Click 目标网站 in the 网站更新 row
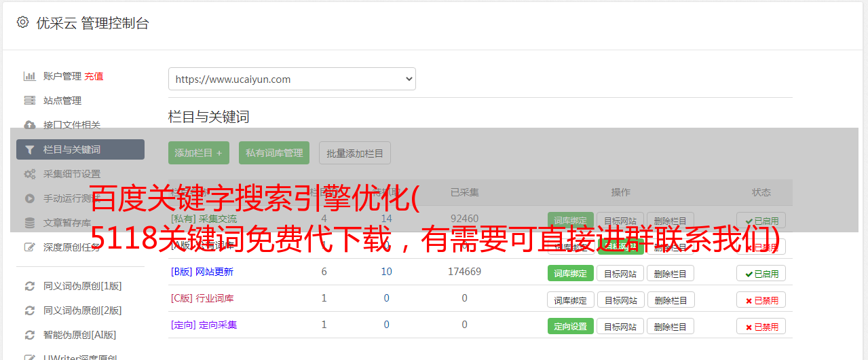The width and height of the screenshot is (868, 360). [x=620, y=273]
